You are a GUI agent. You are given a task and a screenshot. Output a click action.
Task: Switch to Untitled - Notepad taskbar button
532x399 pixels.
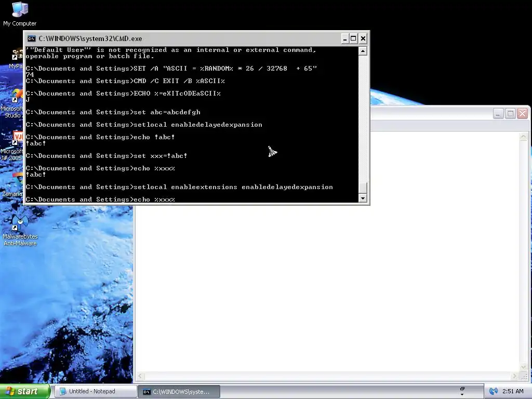click(x=96, y=391)
